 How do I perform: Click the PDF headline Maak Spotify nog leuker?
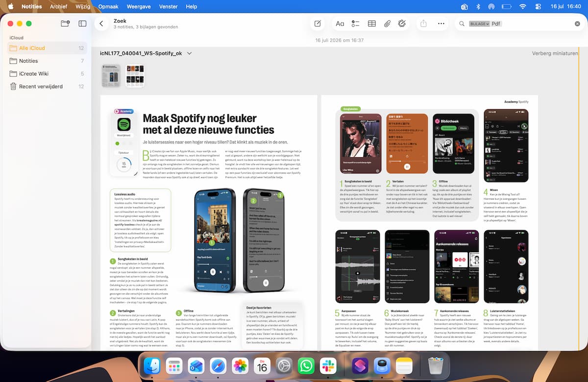click(x=200, y=118)
